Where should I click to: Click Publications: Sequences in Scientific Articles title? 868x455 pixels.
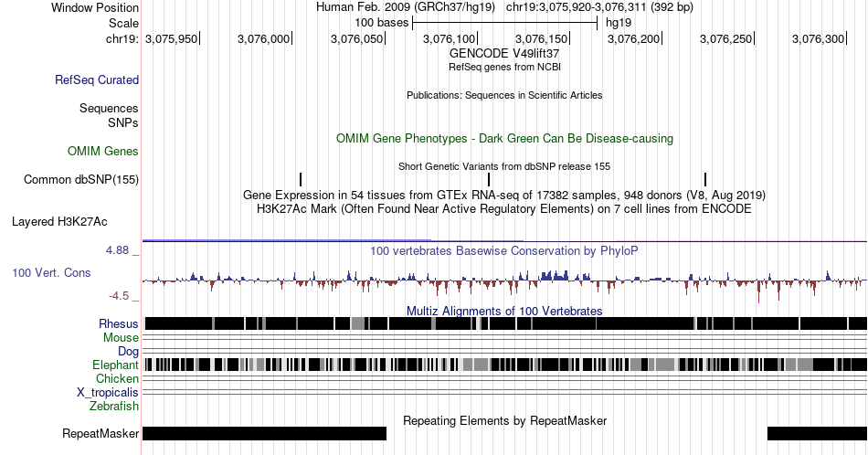click(x=504, y=95)
